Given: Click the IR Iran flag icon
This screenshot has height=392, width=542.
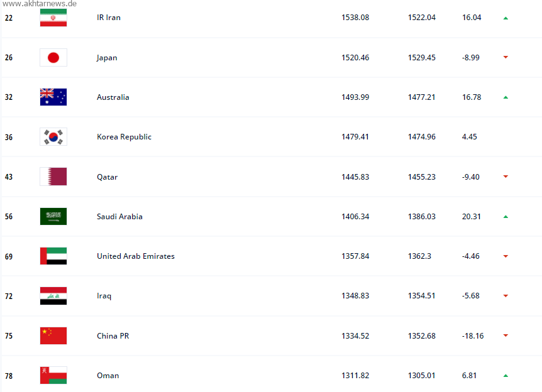Looking at the screenshot, I should [x=53, y=18].
